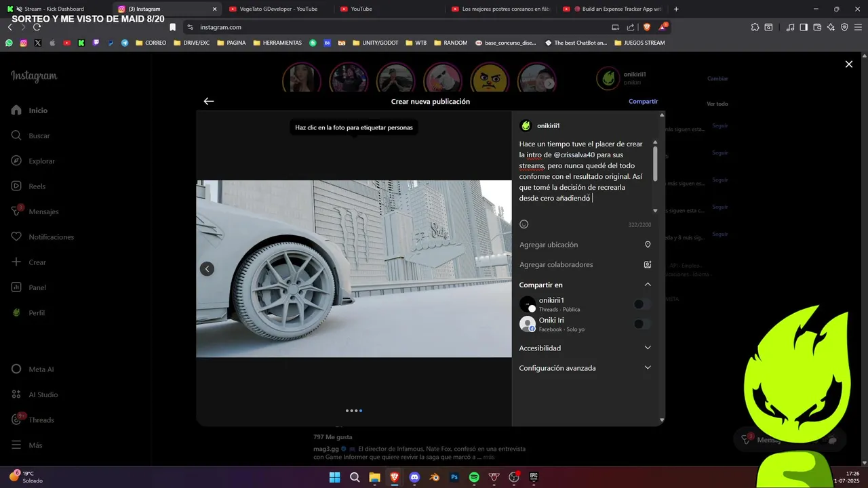Screen dimensions: 868x488
Task: Switch to the Stream - Kick Dashboard tab
Action: tap(56, 9)
